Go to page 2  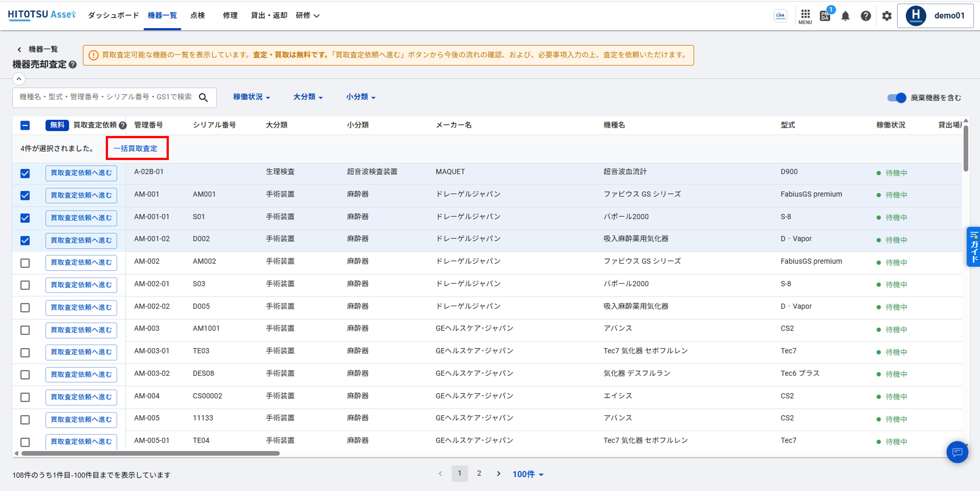click(x=479, y=473)
